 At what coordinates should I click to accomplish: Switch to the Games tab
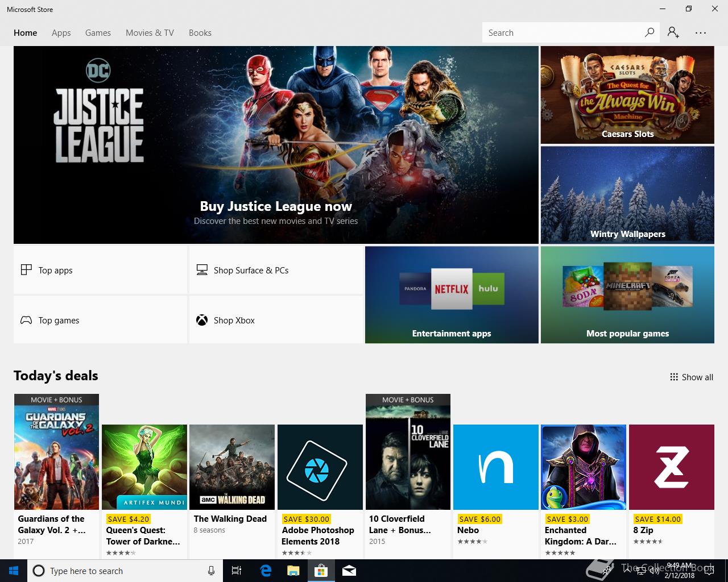point(98,33)
